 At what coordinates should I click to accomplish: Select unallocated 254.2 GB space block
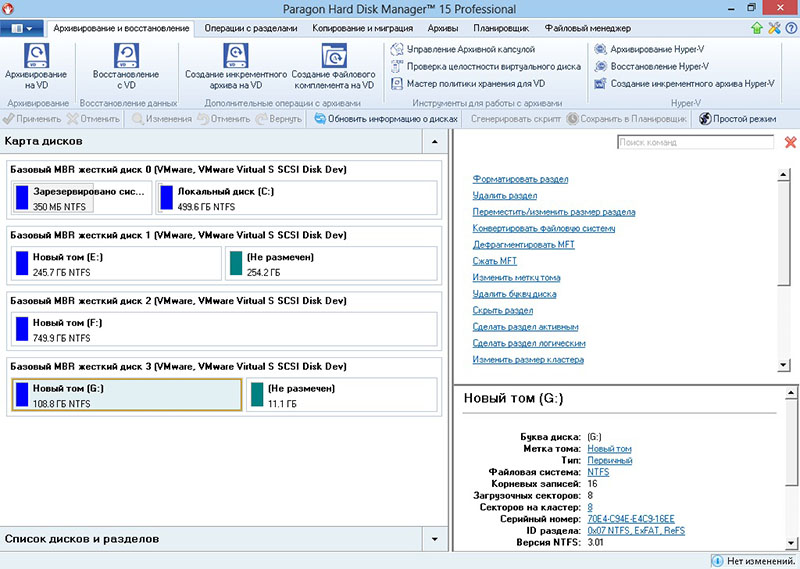[x=331, y=264]
